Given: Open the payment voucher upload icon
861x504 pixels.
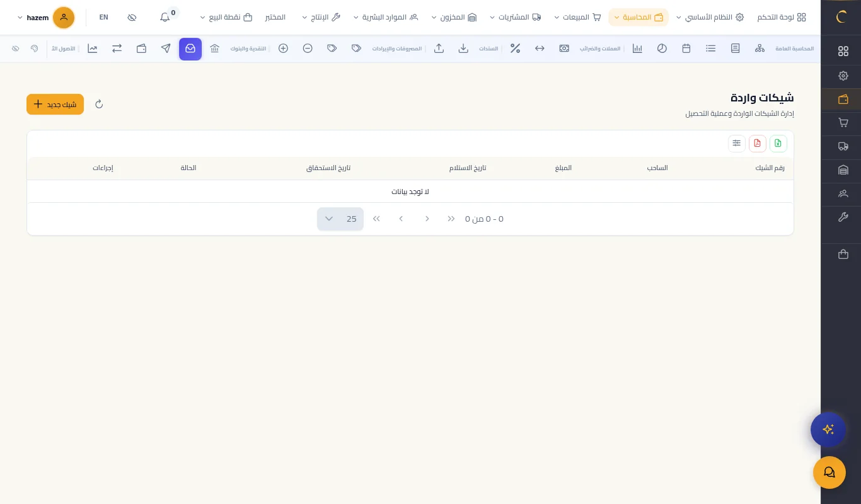Looking at the screenshot, I should tap(439, 49).
